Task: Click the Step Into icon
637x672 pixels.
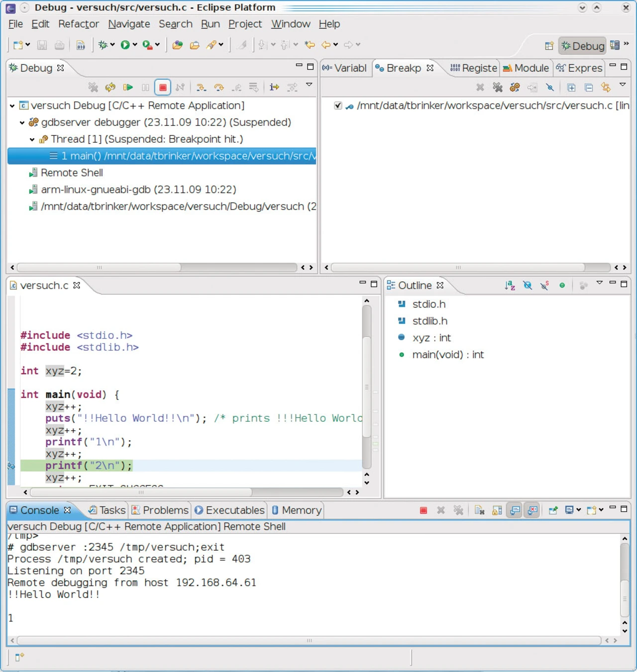Action: [x=201, y=88]
